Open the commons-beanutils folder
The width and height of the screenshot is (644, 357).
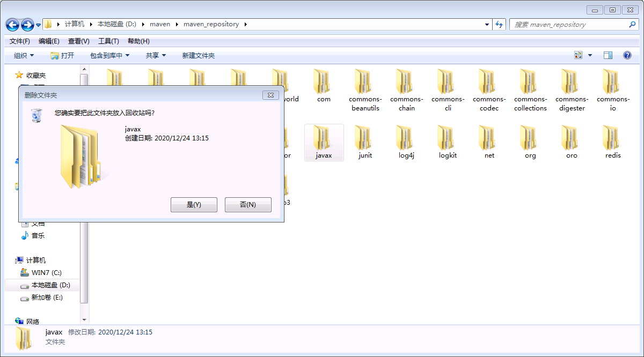365,90
